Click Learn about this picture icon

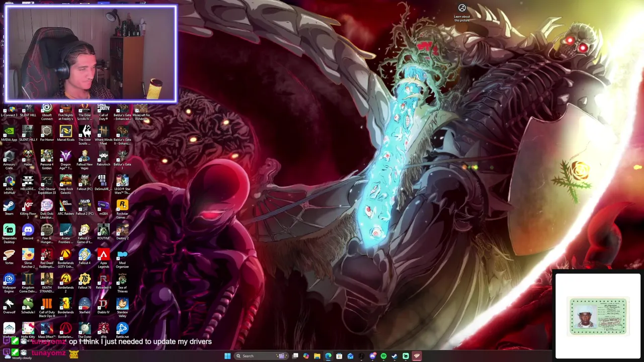462,13
